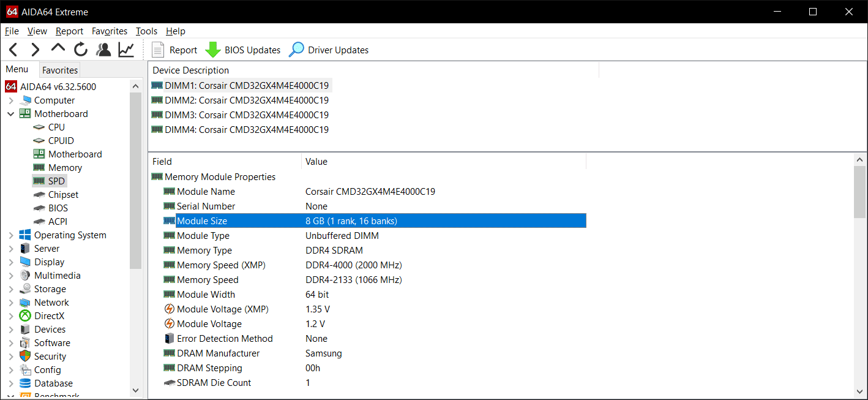Click the tree pane scrollbar thumb
This screenshot has height=400, width=868.
(136, 181)
